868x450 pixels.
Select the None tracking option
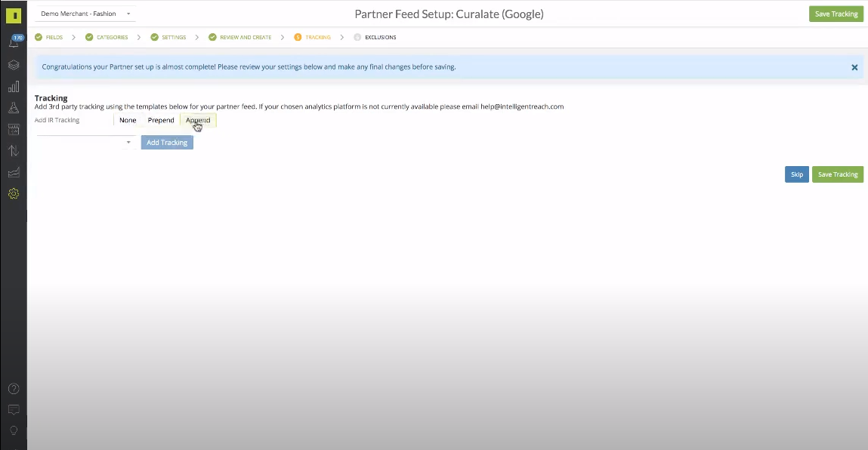point(127,119)
